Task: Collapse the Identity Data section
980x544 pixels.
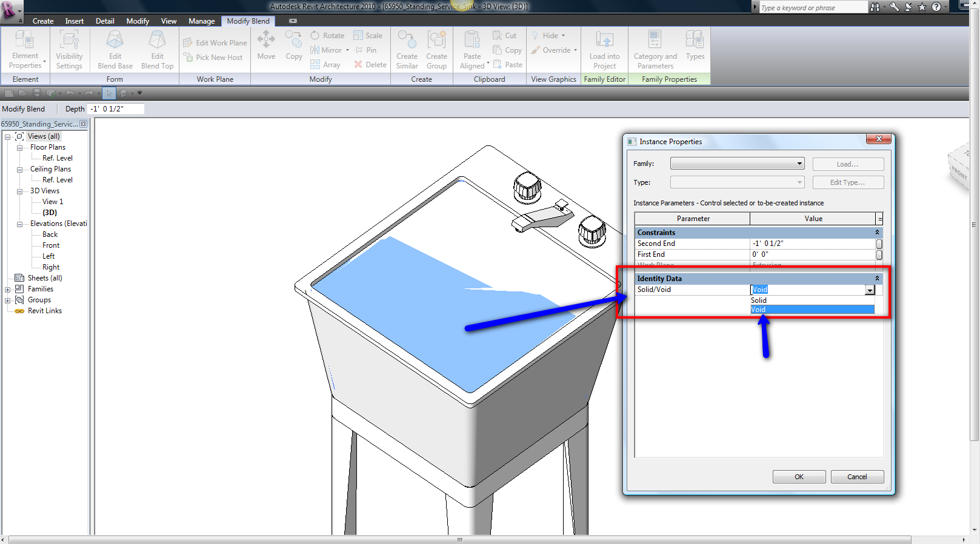Action: [x=877, y=279]
